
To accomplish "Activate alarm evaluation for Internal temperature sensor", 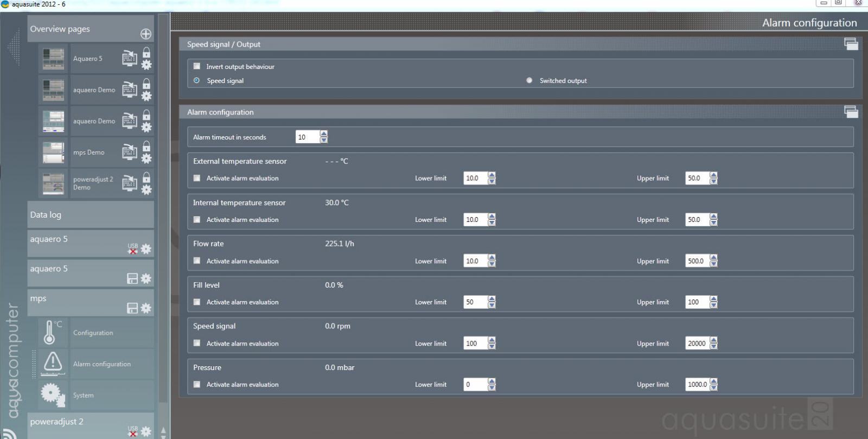I will [197, 219].
